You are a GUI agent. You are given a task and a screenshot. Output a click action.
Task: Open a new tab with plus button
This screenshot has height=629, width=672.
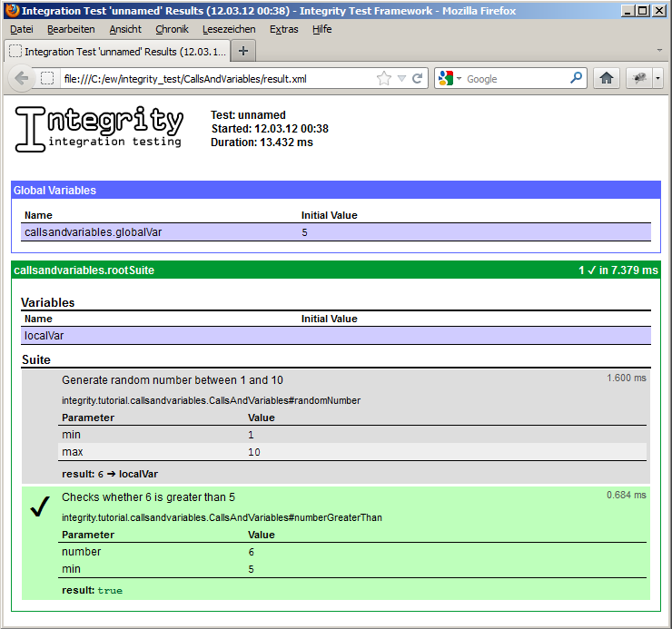(x=243, y=51)
